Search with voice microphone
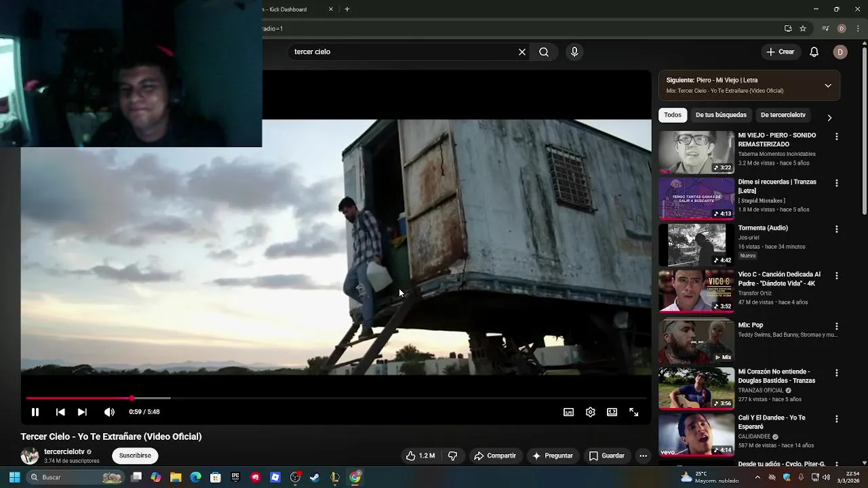 click(x=574, y=52)
